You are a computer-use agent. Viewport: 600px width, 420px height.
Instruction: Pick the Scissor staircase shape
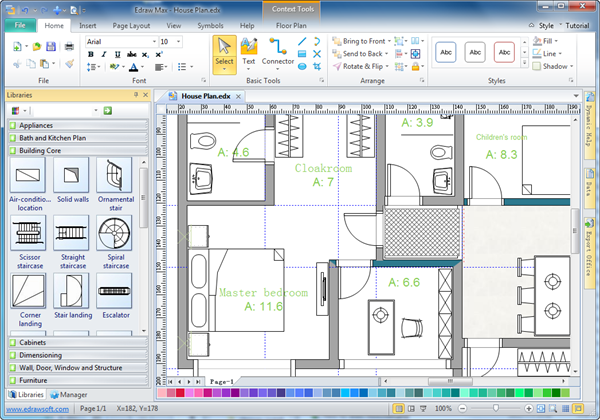coord(27,234)
